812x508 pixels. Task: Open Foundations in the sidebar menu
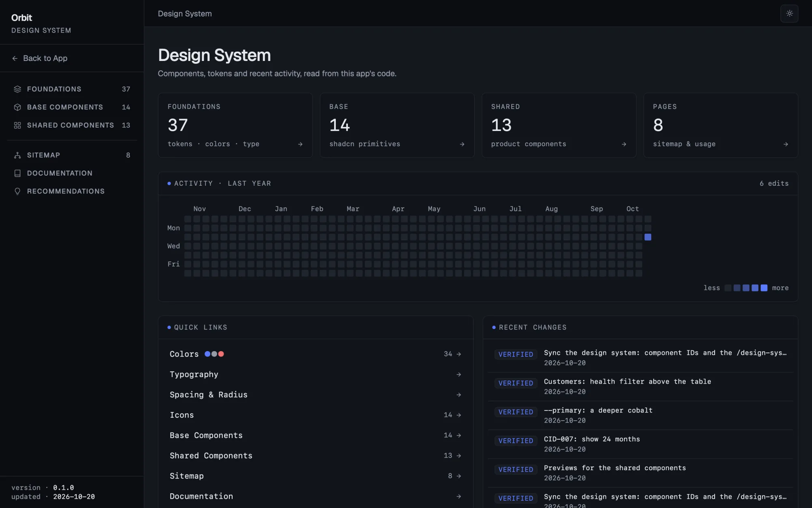click(72, 89)
